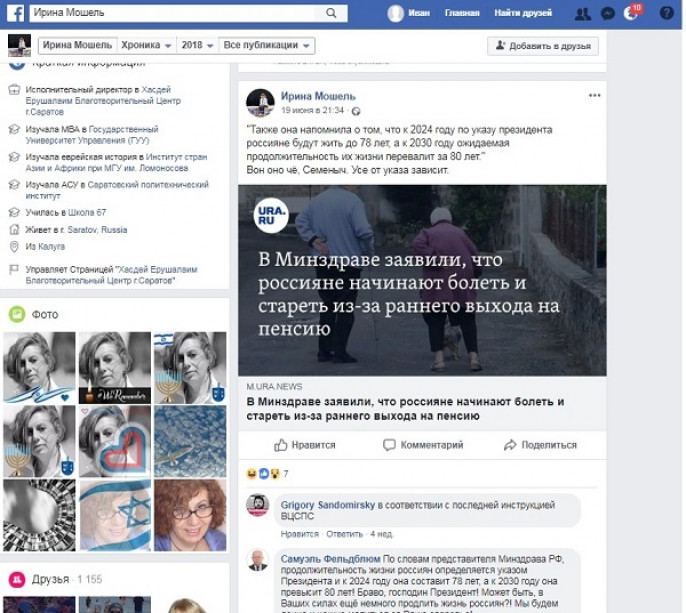
Task: Select the Ирина Мошель header tab
Action: click(77, 46)
